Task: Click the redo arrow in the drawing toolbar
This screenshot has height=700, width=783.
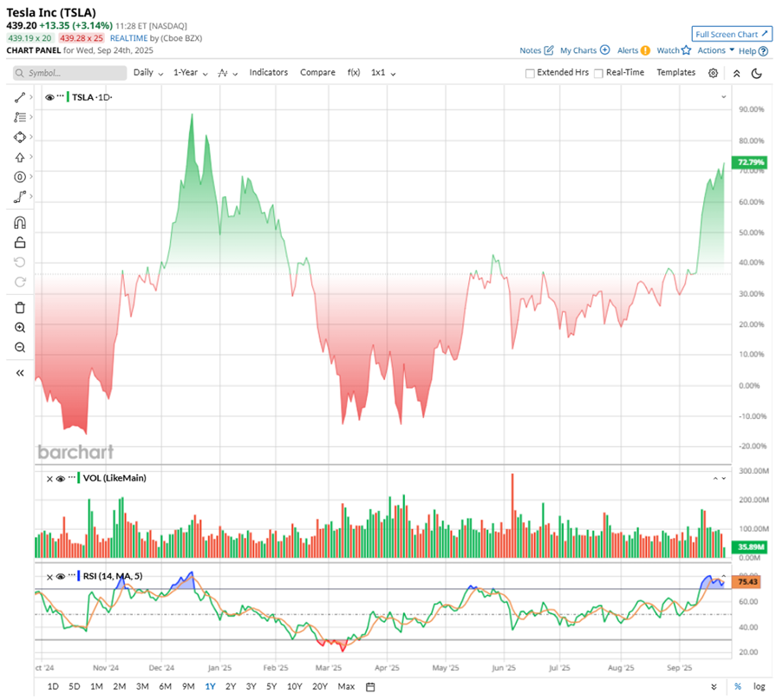Action: pyautogui.click(x=19, y=282)
